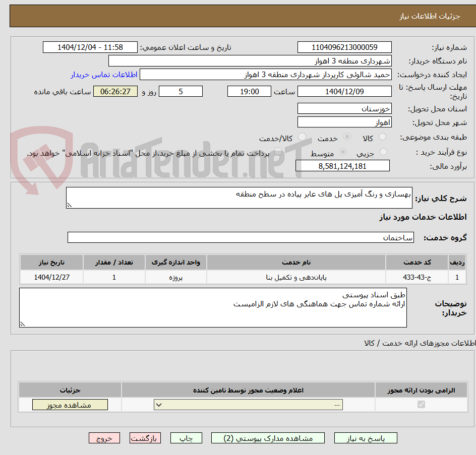This screenshot has height=455, width=476.
Task: Select the متوسط purchase type radio
Action: 343,152
